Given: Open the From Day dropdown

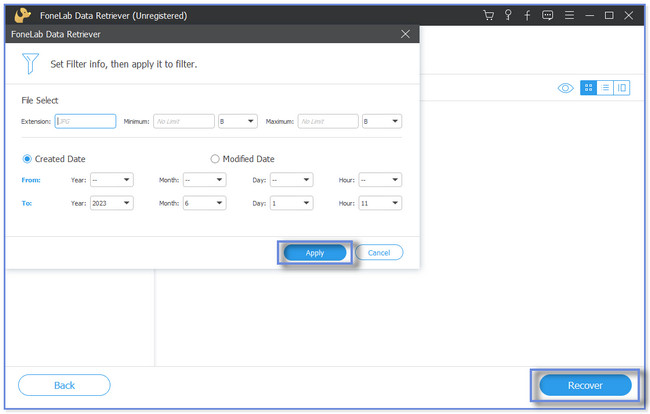Looking at the screenshot, I should click(x=291, y=180).
